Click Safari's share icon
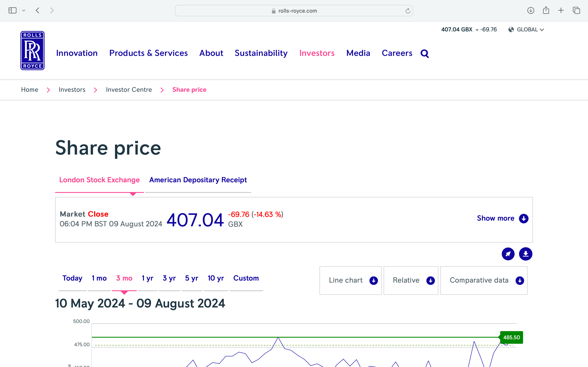 pos(546,10)
